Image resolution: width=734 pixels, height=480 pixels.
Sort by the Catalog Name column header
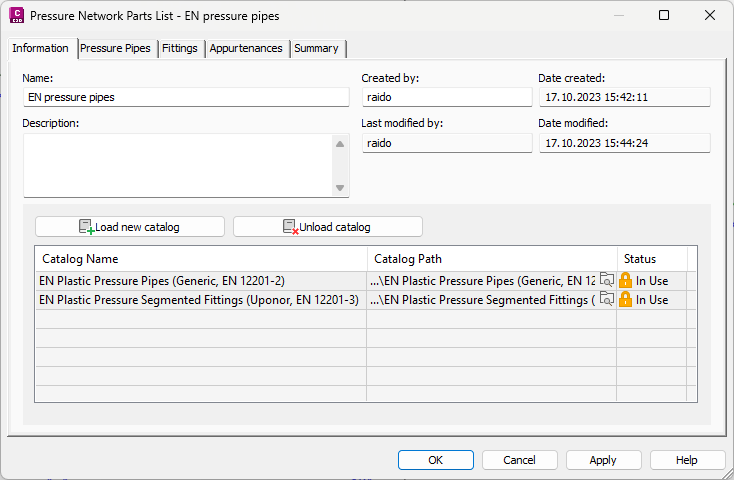coord(200,259)
